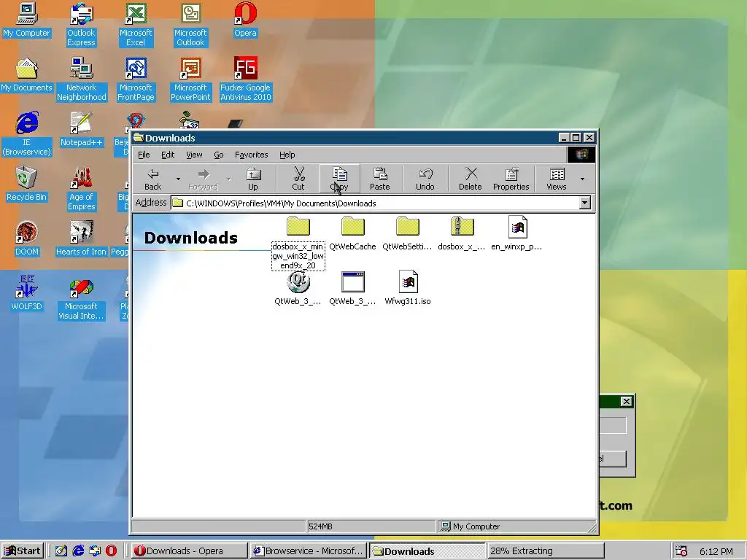Click the Views toolbar button
Screen dimensions: 747x560
pos(557,179)
